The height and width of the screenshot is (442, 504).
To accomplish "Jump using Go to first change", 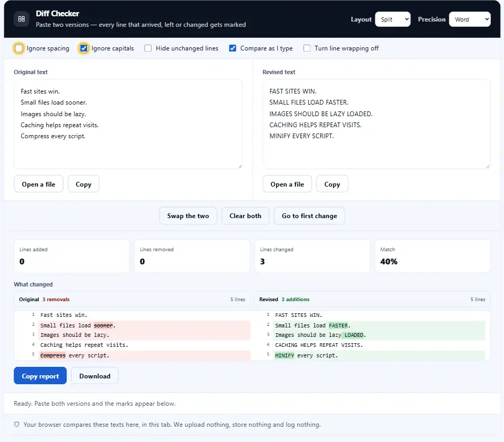I will pyautogui.click(x=309, y=216).
